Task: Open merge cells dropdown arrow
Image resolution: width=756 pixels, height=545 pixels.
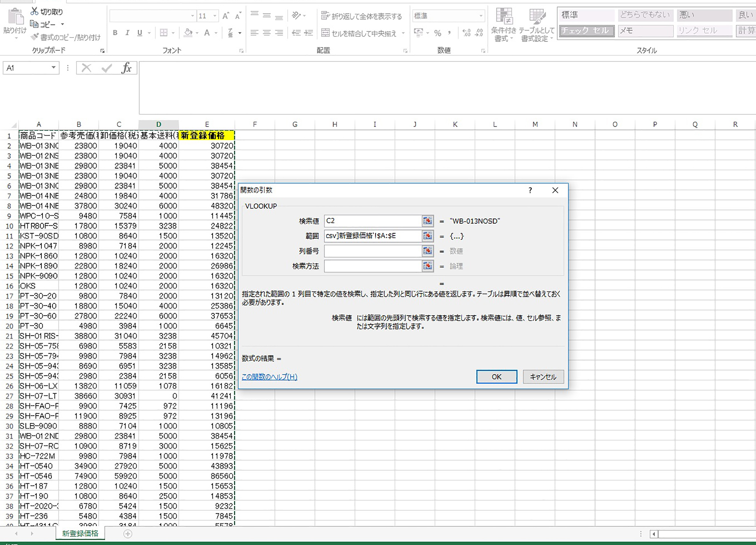Action: point(403,33)
